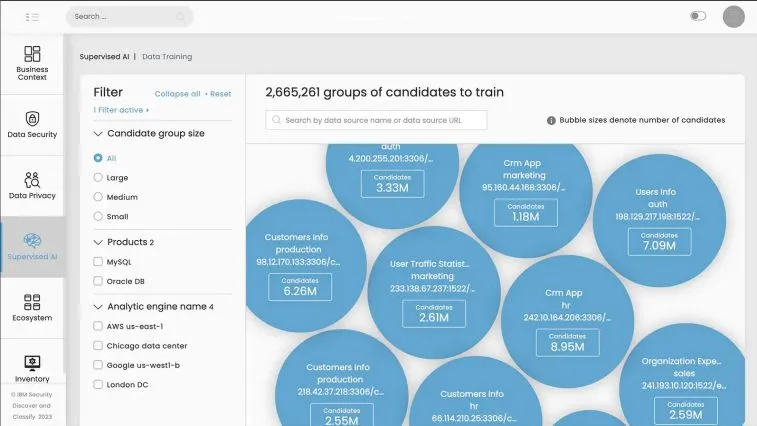Click into the top Search field
757x426 pixels.
pos(129,17)
